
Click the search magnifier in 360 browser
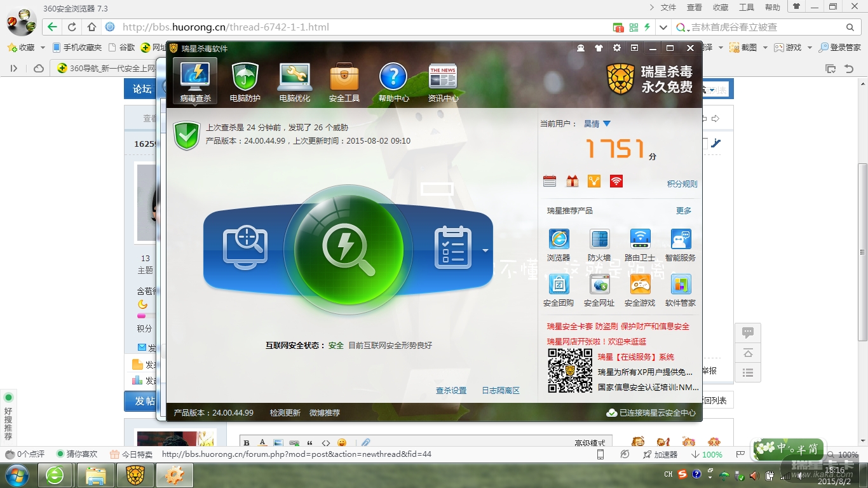coord(850,27)
